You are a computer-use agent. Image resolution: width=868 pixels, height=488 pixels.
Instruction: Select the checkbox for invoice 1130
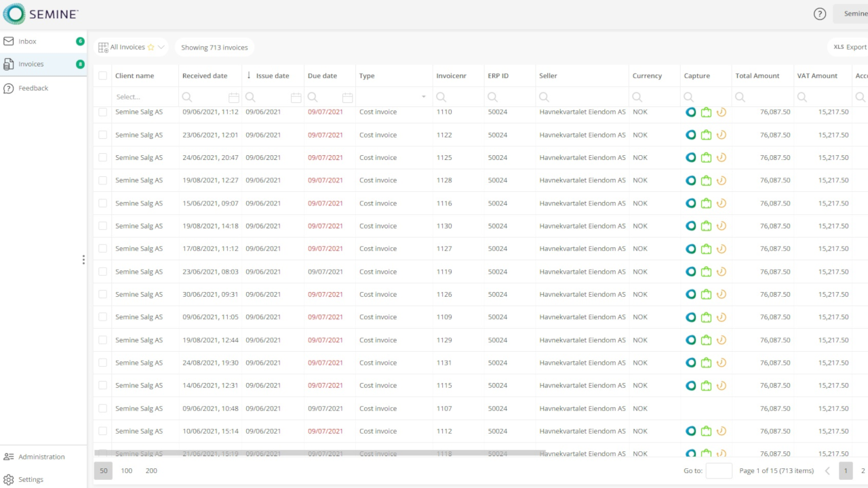pyautogui.click(x=103, y=226)
